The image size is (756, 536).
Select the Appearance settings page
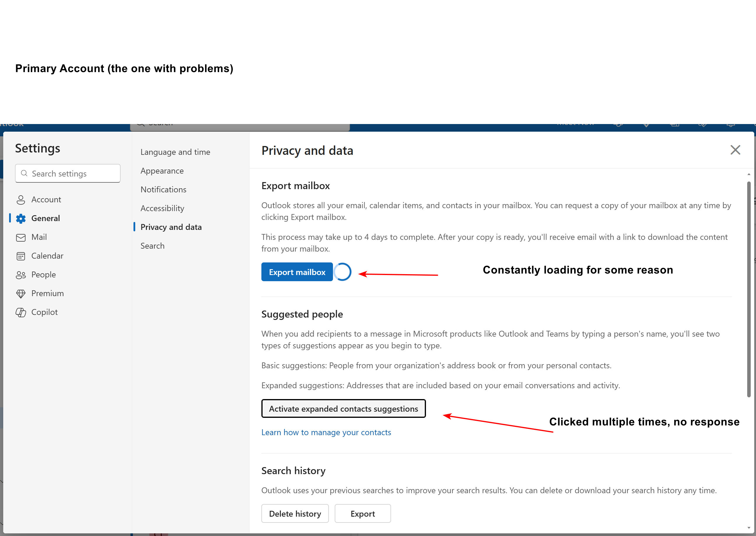click(162, 171)
